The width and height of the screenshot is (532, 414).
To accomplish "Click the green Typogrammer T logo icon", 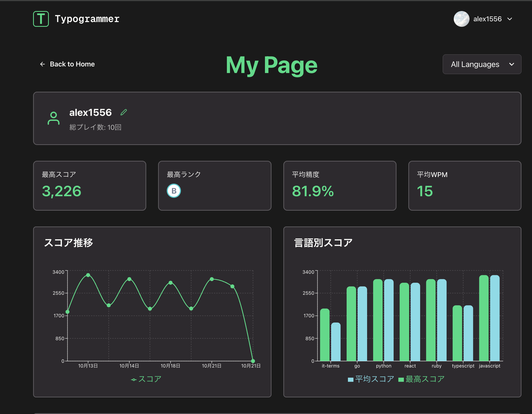I will [x=41, y=19].
